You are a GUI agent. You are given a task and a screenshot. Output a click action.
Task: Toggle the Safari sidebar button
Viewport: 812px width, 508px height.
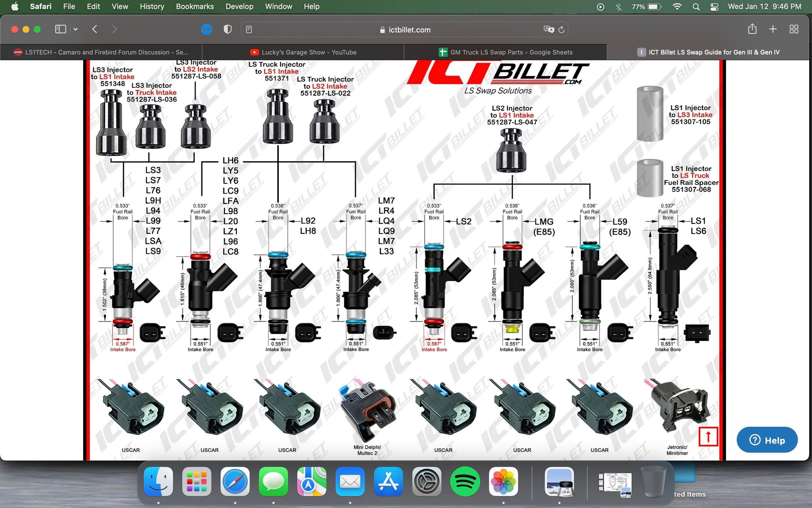60,29
